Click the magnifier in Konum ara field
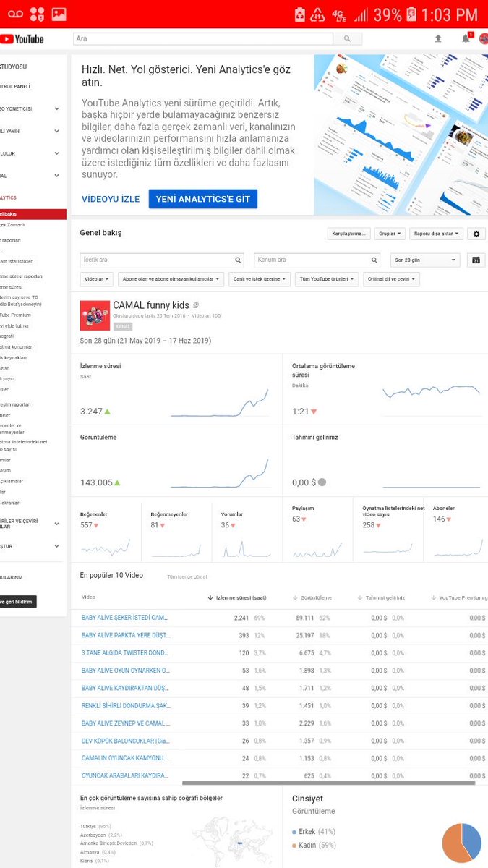Viewport: 488px width, 868px height. click(374, 260)
